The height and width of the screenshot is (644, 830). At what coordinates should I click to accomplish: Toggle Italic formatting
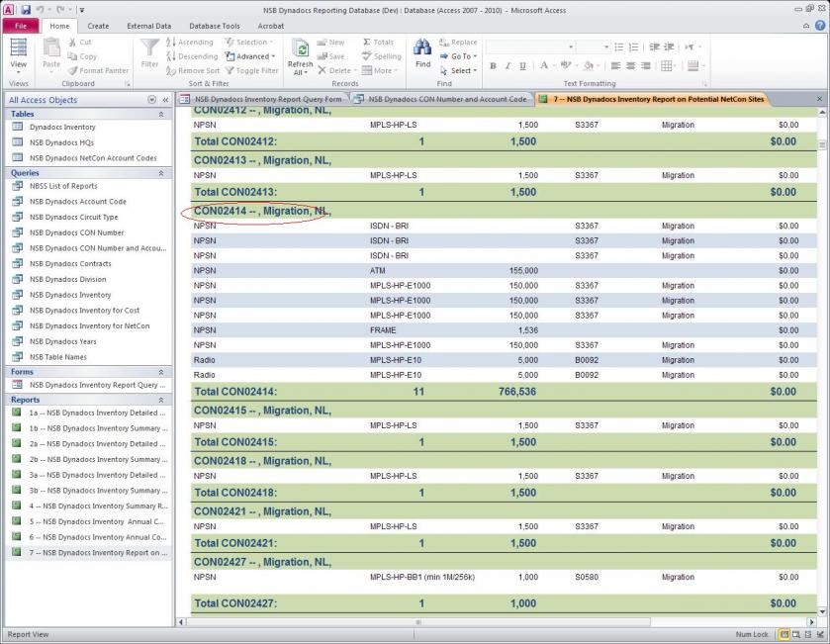[x=508, y=66]
